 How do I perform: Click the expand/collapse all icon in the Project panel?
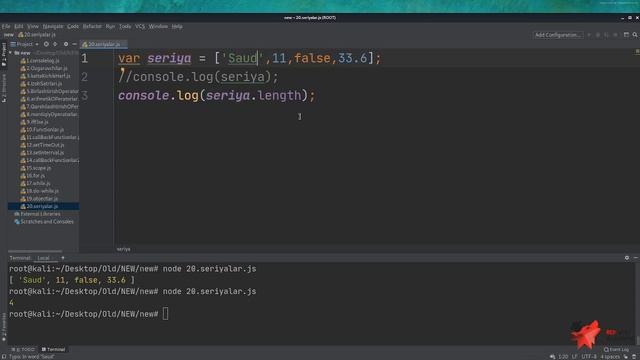click(x=55, y=44)
